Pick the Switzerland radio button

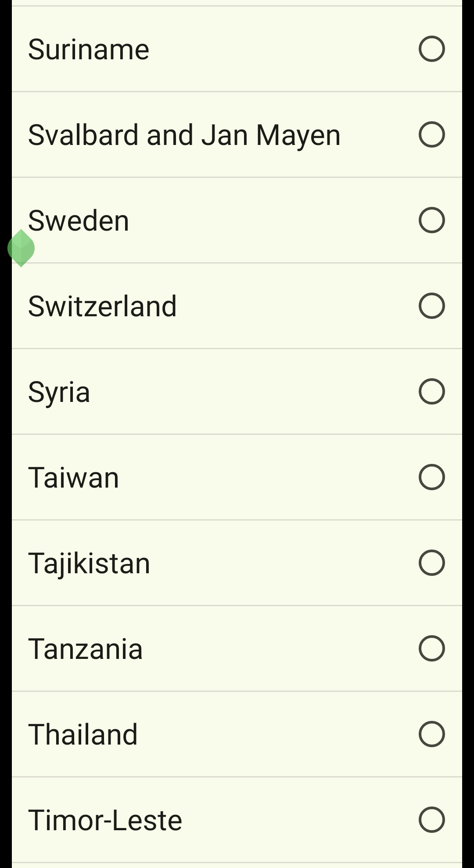pyautogui.click(x=432, y=306)
